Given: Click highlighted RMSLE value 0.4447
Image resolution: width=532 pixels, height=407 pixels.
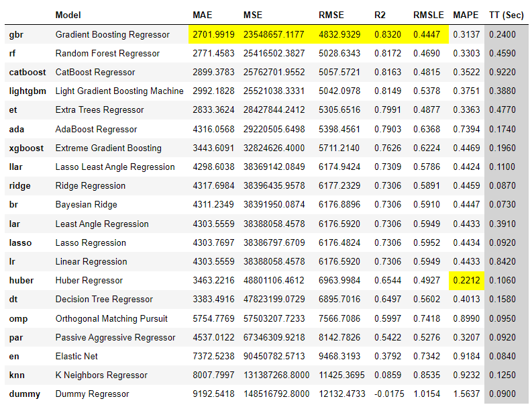Looking at the screenshot, I should (x=427, y=35).
